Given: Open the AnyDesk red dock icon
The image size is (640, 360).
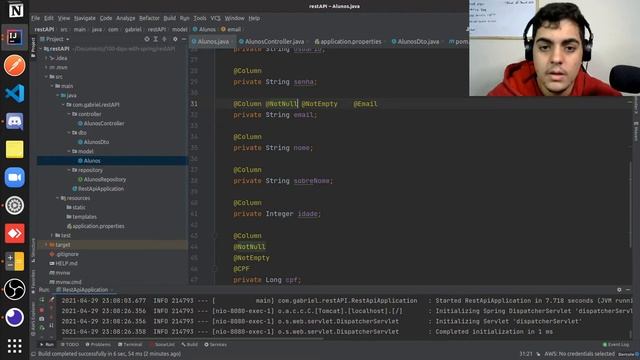Looking at the screenshot, I should 14,233.
